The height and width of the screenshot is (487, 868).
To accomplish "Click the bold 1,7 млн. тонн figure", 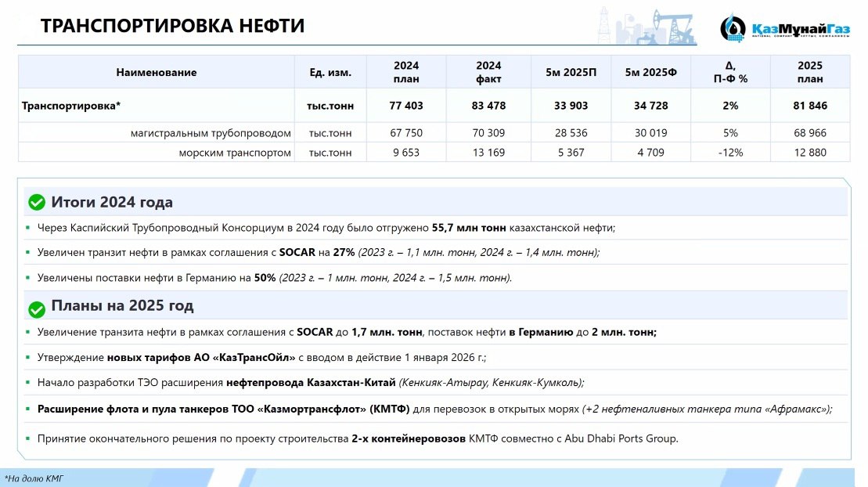I will pyautogui.click(x=387, y=333).
